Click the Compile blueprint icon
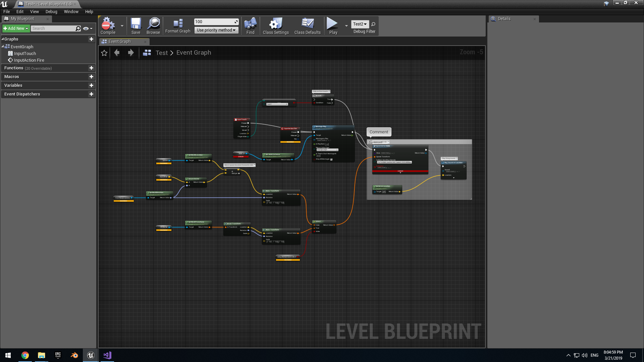This screenshot has height=362, width=644. click(108, 26)
